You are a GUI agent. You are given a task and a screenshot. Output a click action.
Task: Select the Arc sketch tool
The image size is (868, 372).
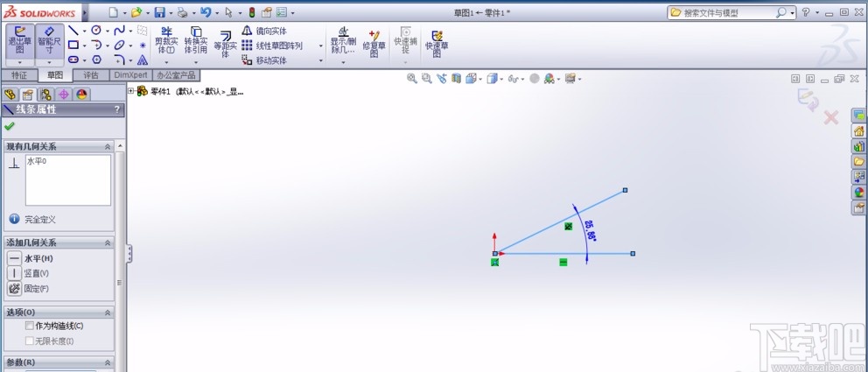pos(96,46)
